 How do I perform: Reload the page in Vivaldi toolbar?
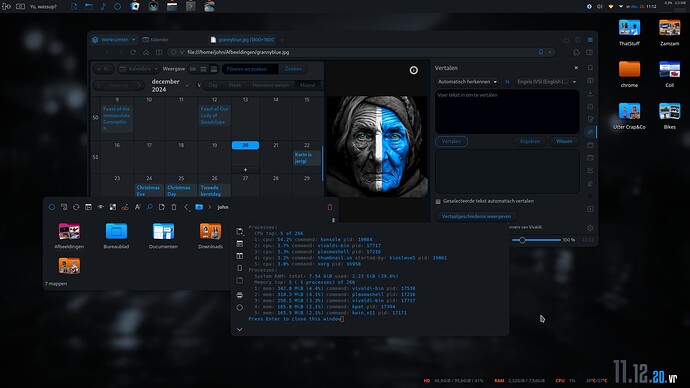click(133, 52)
